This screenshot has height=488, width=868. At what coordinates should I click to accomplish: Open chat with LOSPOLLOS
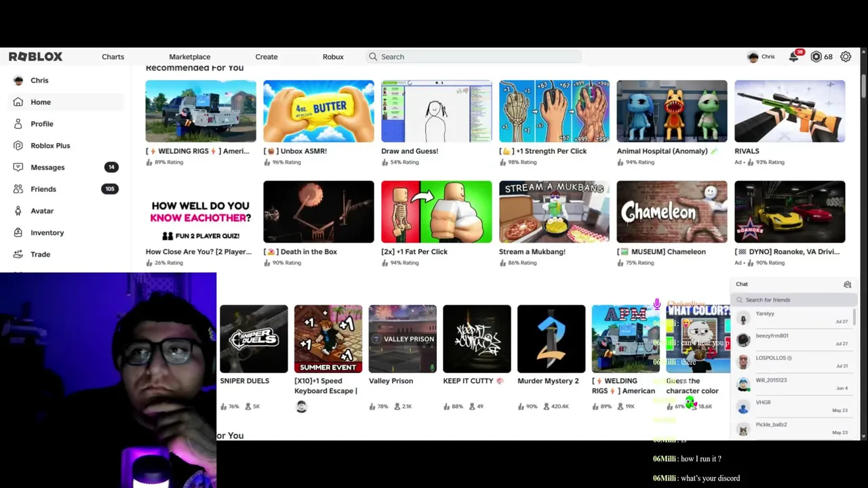(x=793, y=362)
